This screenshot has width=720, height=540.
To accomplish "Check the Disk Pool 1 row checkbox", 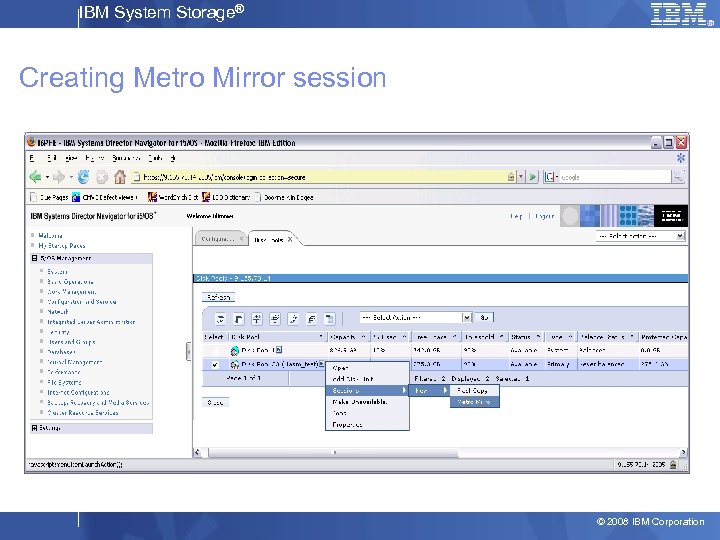I will (215, 351).
